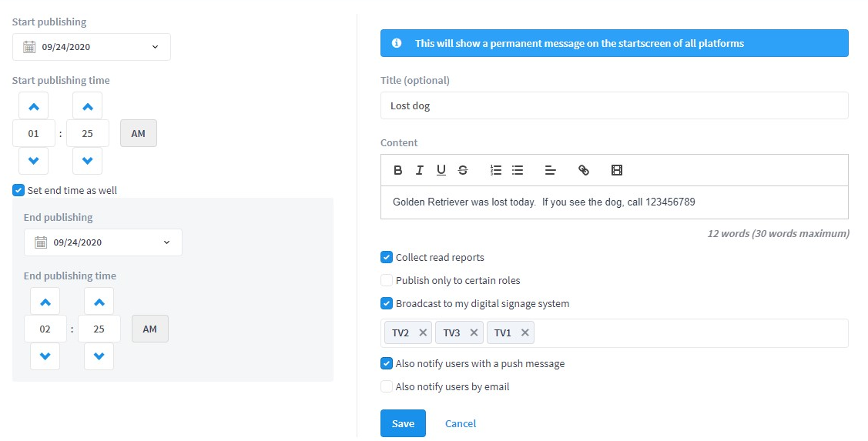The height and width of the screenshot is (441, 868).
Task: Apply bold formatting in content editor
Action: pyautogui.click(x=397, y=170)
